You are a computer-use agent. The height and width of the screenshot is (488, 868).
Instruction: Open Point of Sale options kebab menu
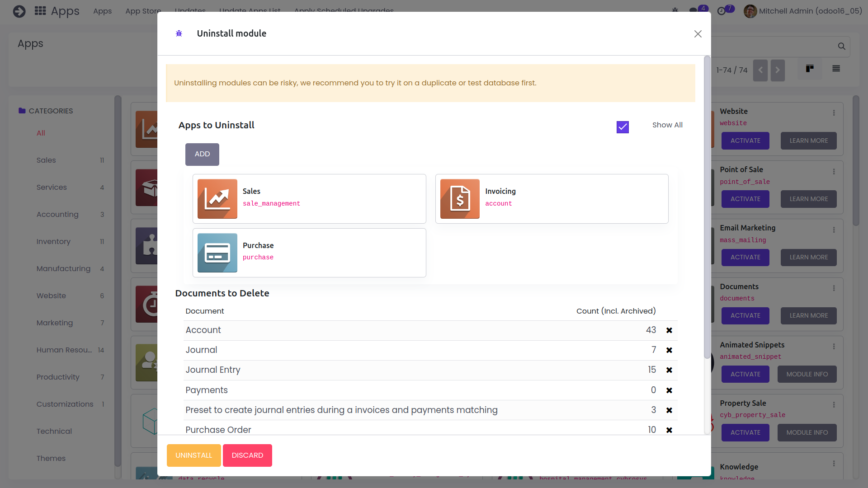coord(834,172)
